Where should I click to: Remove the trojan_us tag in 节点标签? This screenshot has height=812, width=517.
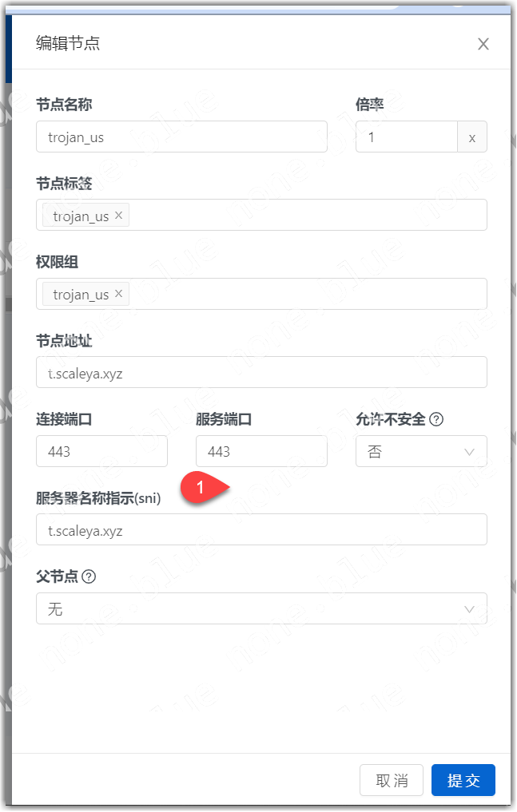click(118, 215)
